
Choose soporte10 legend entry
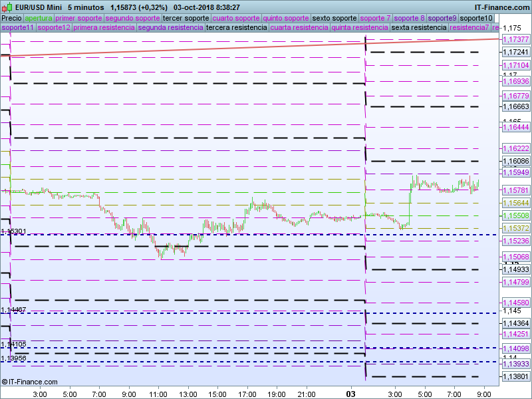476,18
